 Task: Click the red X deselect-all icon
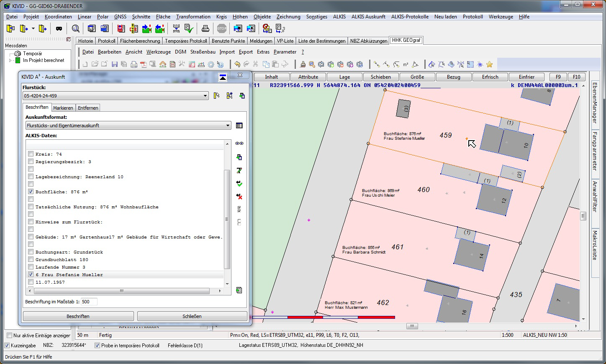[239, 197]
